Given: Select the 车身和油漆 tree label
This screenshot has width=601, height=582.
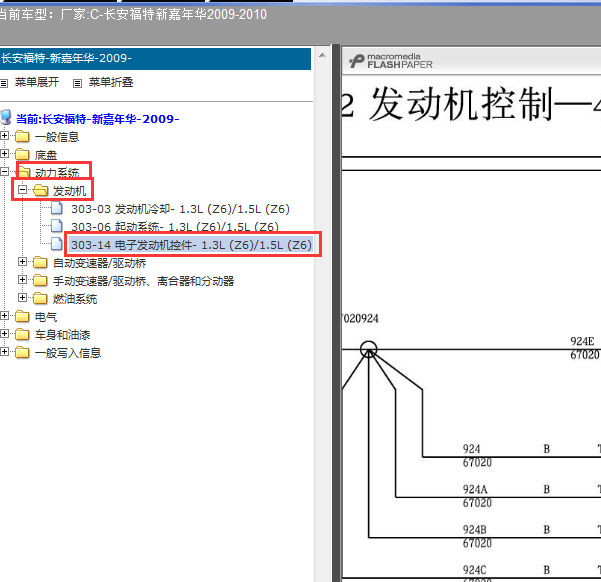Looking at the screenshot, I should pyautogui.click(x=62, y=335).
